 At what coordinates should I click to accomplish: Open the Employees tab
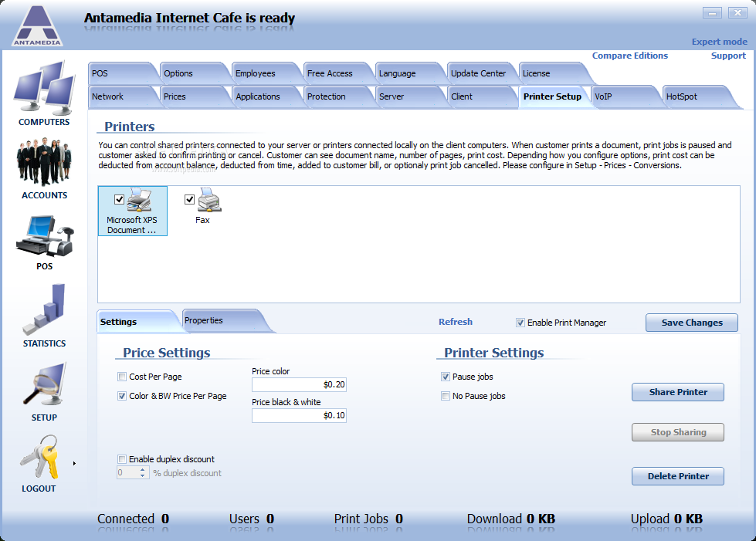click(265, 73)
